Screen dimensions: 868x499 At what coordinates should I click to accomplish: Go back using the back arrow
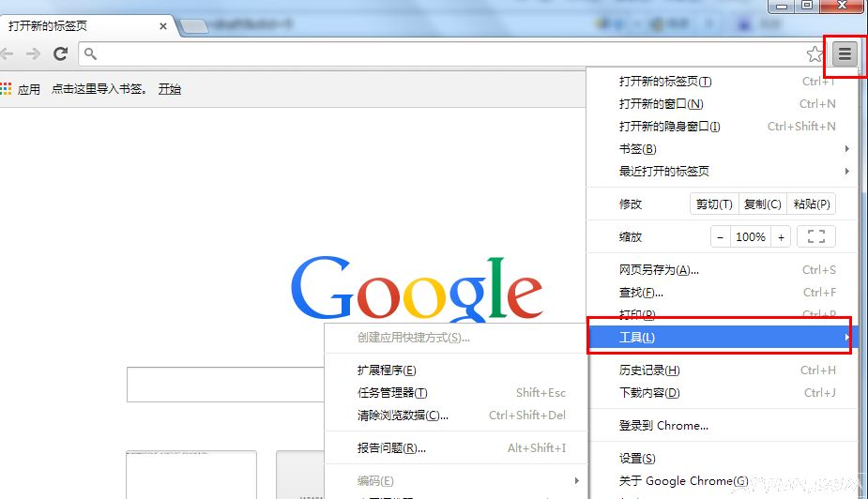tap(7, 53)
